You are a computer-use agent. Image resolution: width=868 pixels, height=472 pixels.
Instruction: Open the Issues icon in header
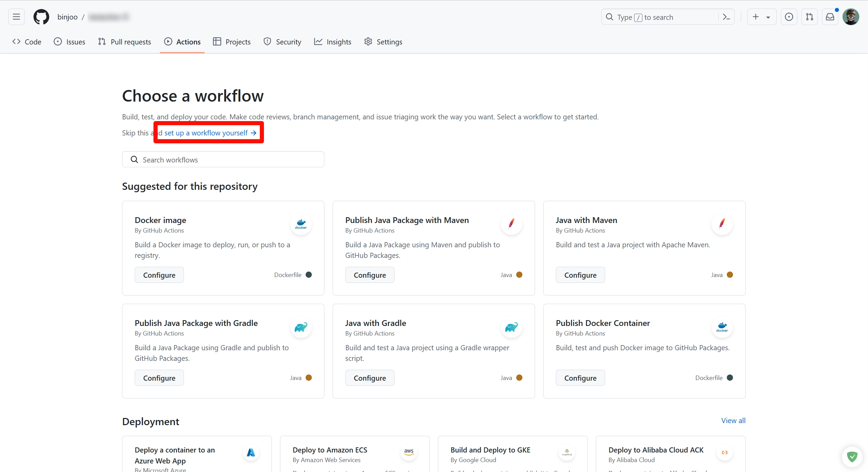789,17
